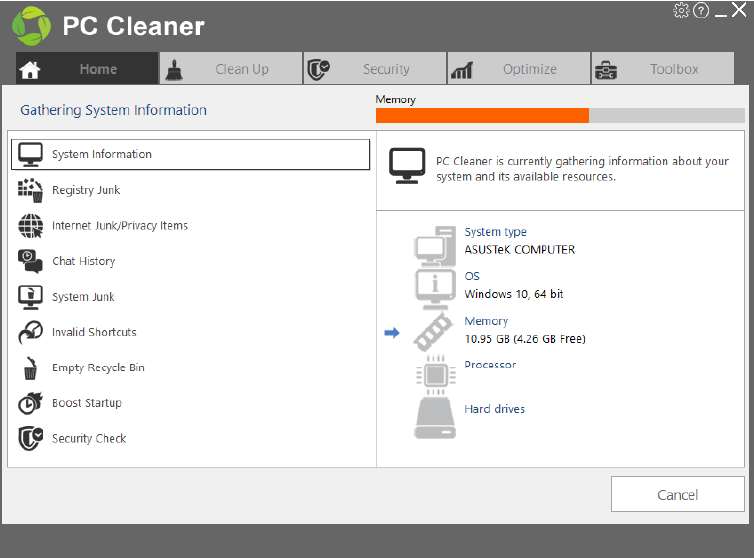Close the PC Cleaner window
754x558 pixels.
pos(739,10)
